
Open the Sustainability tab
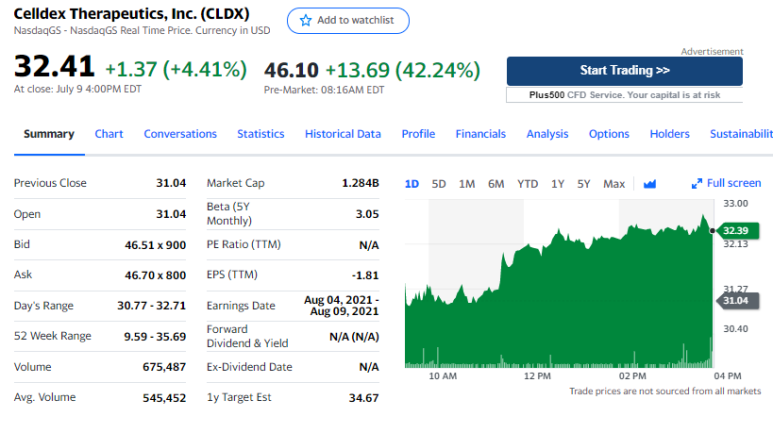[741, 134]
